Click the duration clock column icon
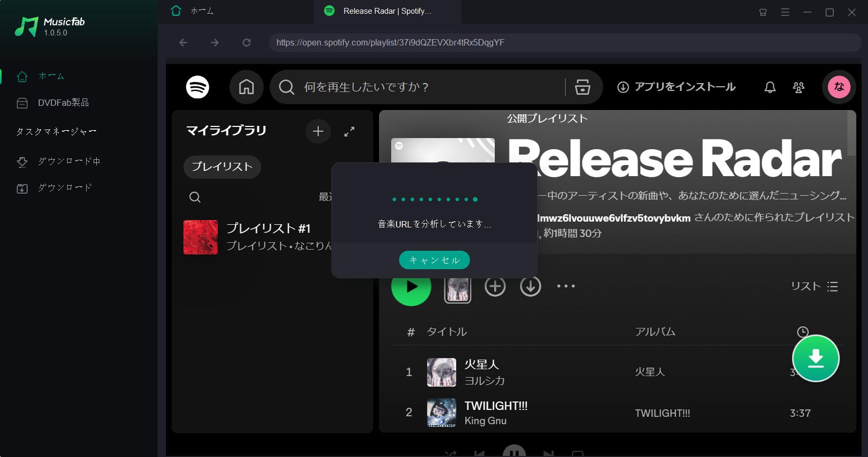Screen dimensions: 868x457 [802, 332]
